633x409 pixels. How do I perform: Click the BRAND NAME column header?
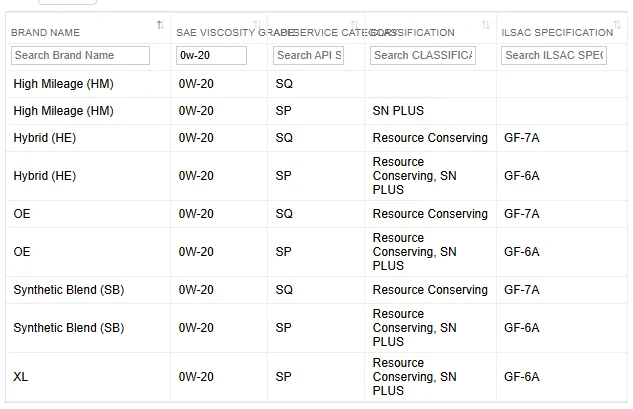point(45,33)
